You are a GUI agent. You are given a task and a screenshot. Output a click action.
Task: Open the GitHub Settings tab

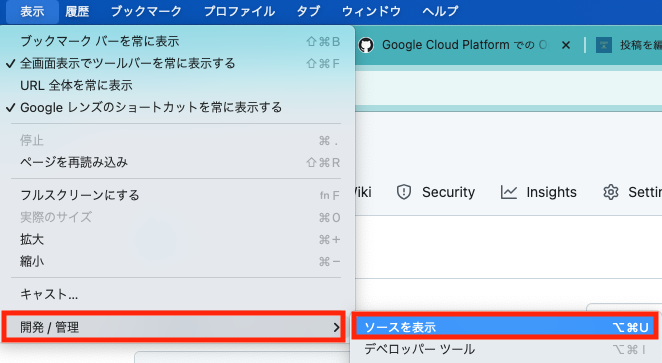(632, 192)
